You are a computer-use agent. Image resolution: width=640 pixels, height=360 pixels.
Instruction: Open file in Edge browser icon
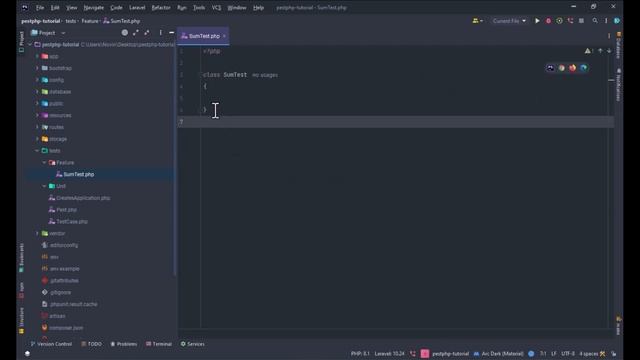coord(584,68)
